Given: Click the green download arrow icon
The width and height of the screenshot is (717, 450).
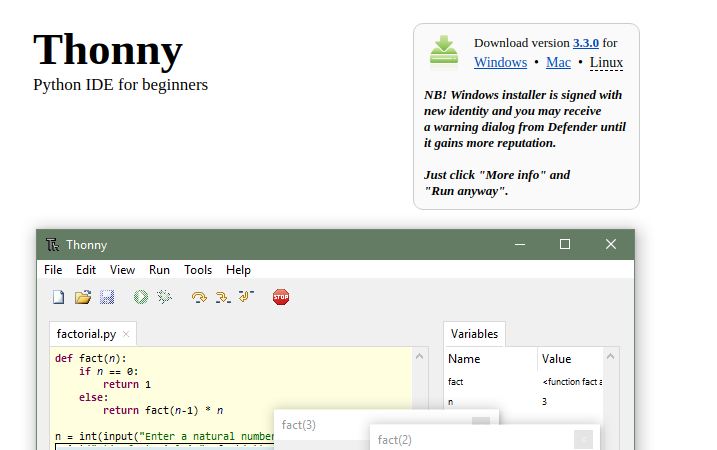Looking at the screenshot, I should coord(444,52).
